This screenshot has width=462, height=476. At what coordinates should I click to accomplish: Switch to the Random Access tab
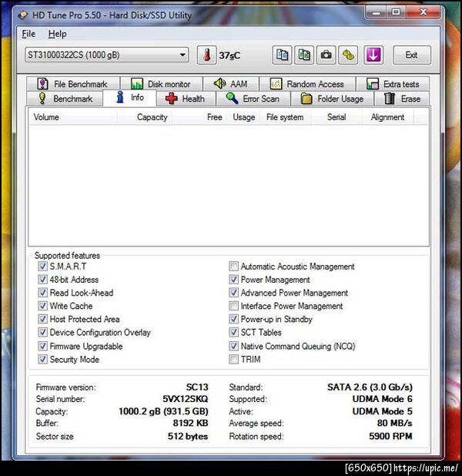click(x=307, y=84)
